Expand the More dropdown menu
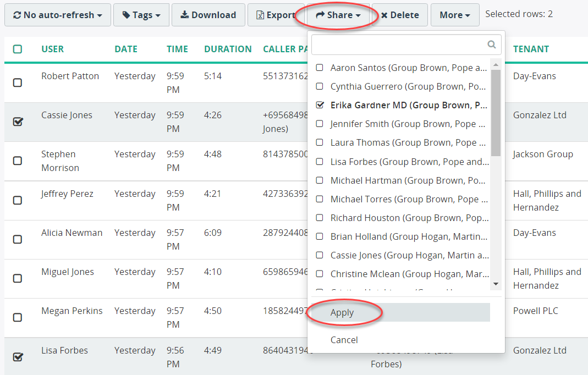Image resolution: width=588 pixels, height=375 pixels. (455, 15)
